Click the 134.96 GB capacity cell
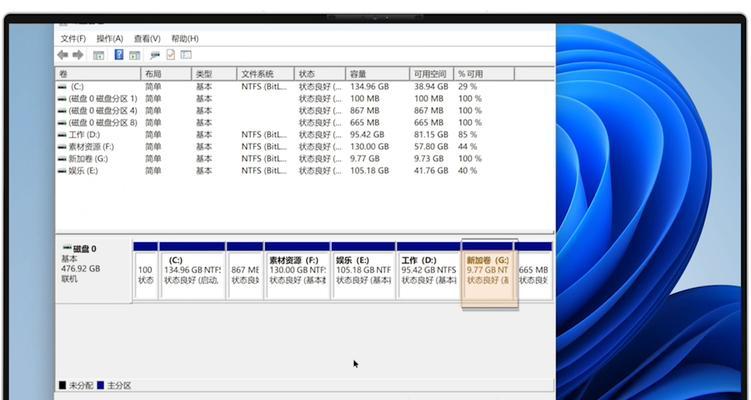This screenshot has height=400, width=751. (369, 87)
